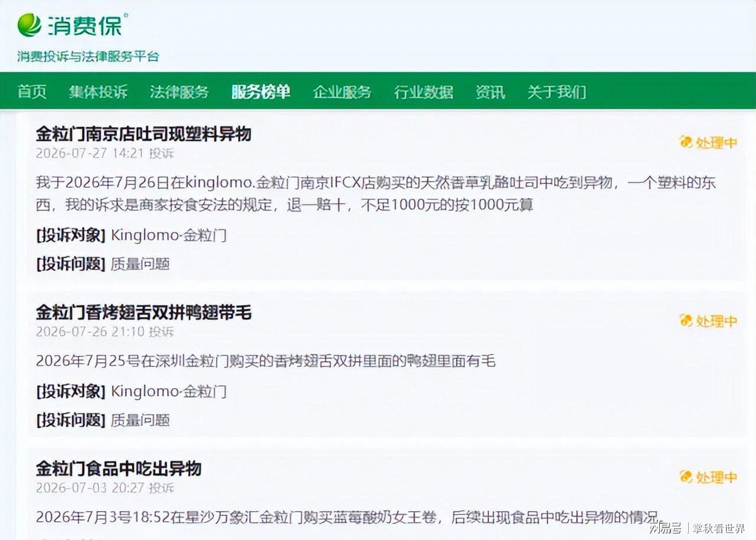
Task: Open complaint titled 金粒门南京店吐司现塑料异物
Action: click(x=144, y=134)
